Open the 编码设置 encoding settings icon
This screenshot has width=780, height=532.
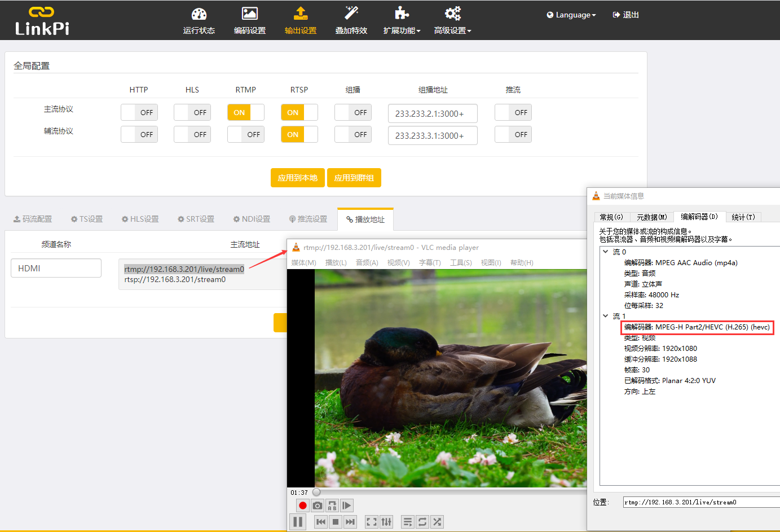click(x=249, y=20)
